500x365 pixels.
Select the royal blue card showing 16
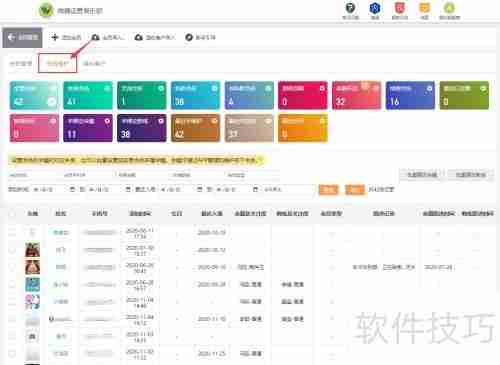[410, 95]
